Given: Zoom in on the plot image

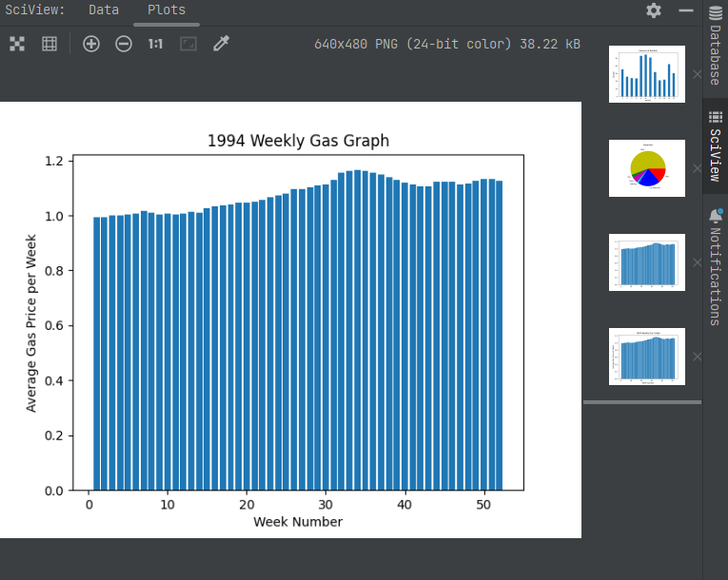Looking at the screenshot, I should (91, 44).
